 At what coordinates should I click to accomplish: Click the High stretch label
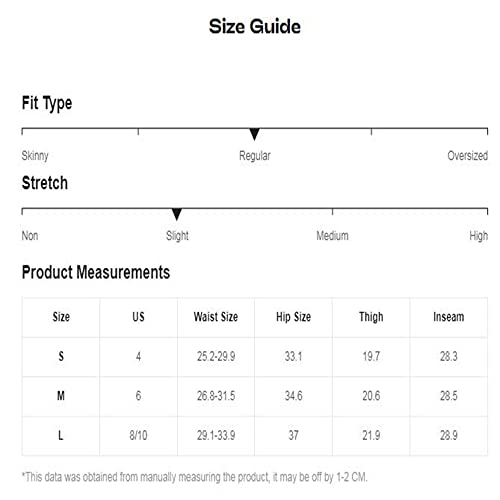pos(478,236)
